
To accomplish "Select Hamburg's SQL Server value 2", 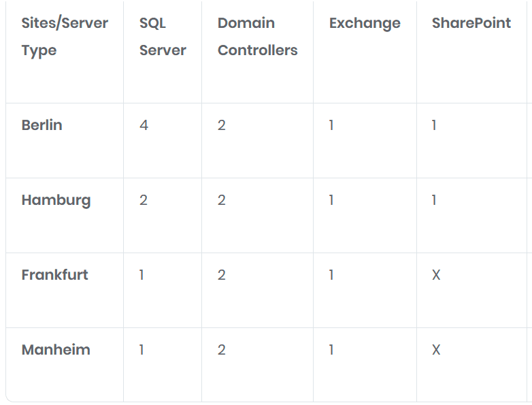I will [144, 200].
